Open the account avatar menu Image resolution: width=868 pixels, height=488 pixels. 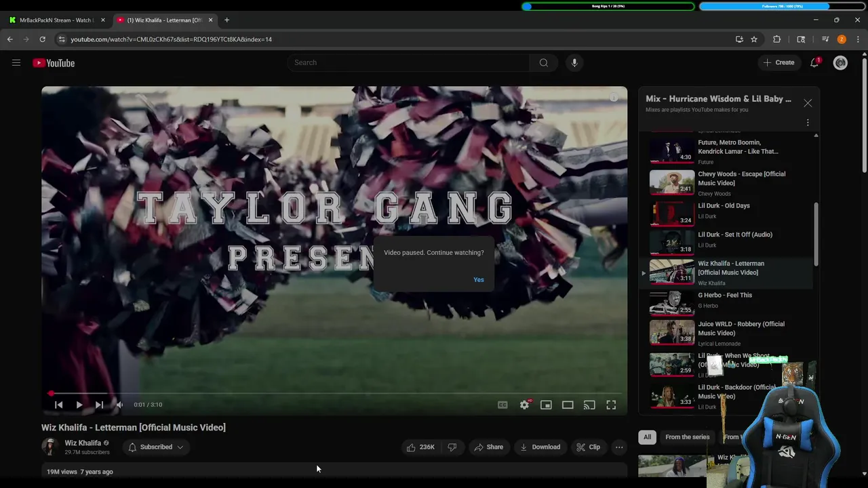pos(840,63)
